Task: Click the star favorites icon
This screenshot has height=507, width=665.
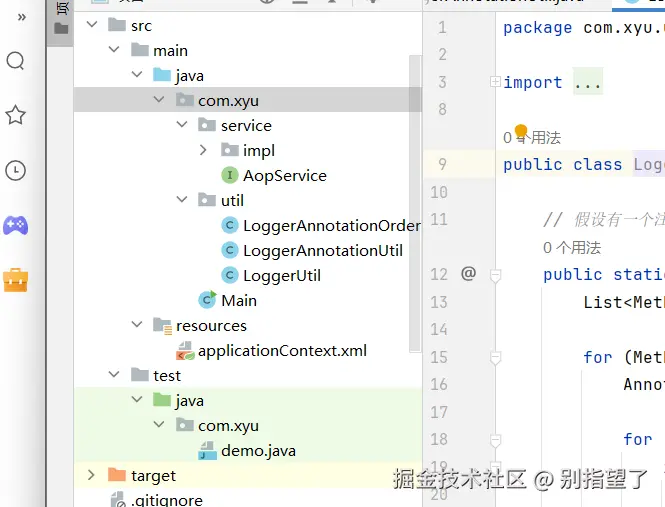Action: pos(16,115)
